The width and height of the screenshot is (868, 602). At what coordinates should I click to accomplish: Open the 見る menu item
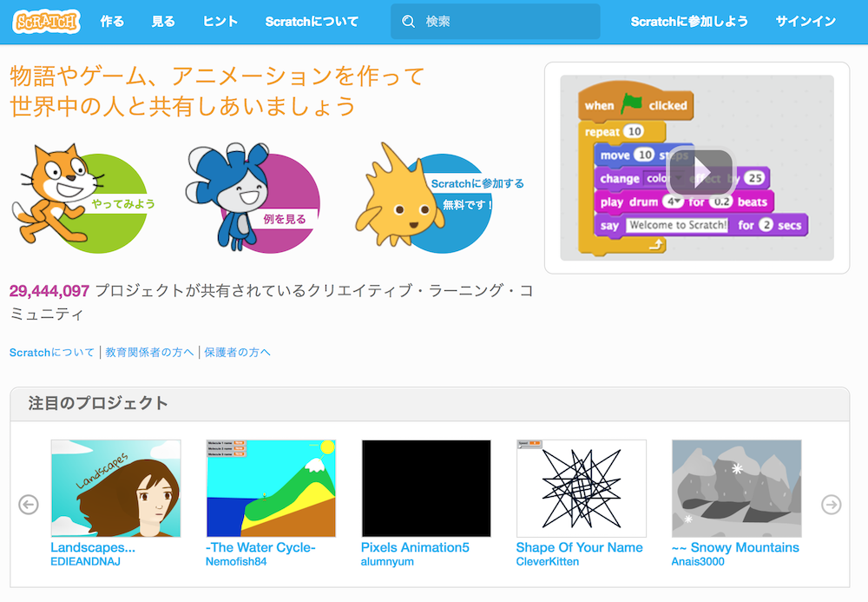click(163, 22)
